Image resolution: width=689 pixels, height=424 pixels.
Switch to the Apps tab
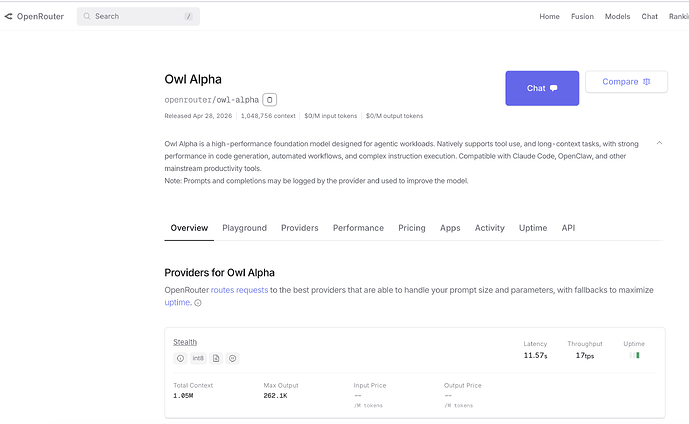(x=450, y=228)
